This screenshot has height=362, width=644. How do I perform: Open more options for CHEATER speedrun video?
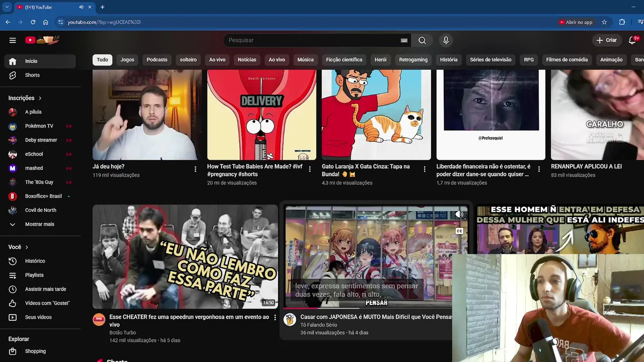[275, 318]
